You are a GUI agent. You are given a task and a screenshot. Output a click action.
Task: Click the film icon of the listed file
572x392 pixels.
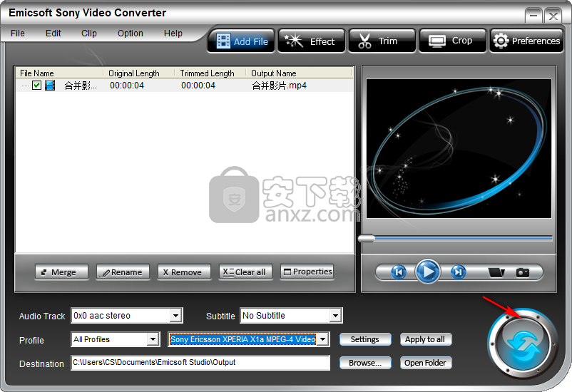point(50,86)
